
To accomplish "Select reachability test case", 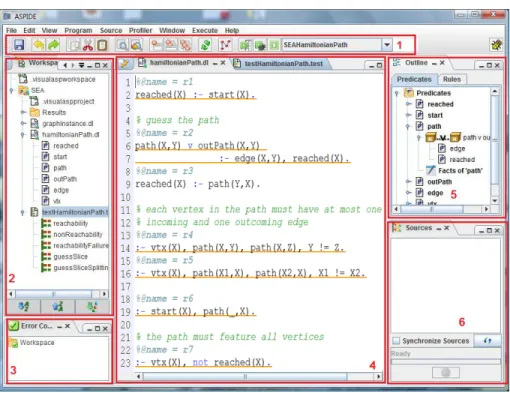I will coord(71,223).
